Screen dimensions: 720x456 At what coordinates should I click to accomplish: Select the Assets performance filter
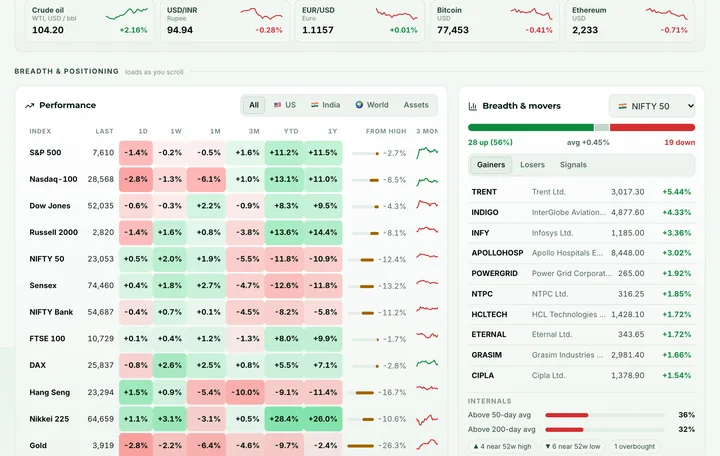coord(416,105)
